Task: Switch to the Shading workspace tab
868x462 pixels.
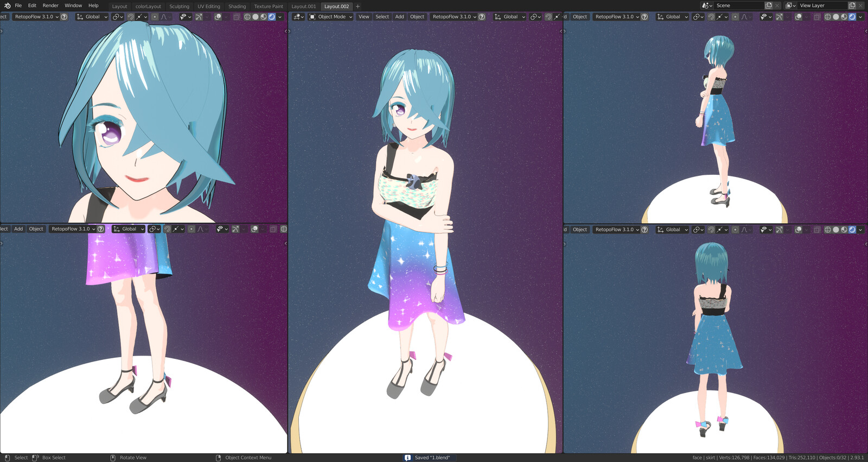Action: pyautogui.click(x=237, y=7)
